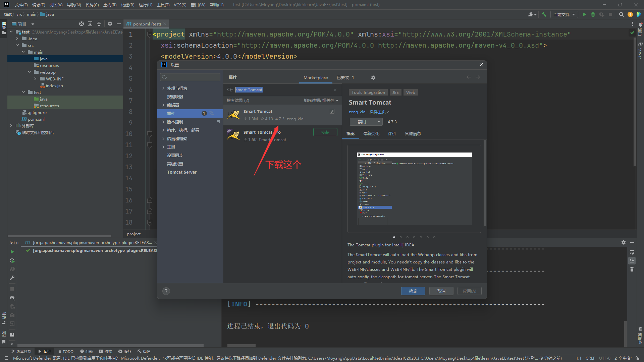The height and width of the screenshot is (362, 644).
Task: Click the help question mark button
Action: 166,291
